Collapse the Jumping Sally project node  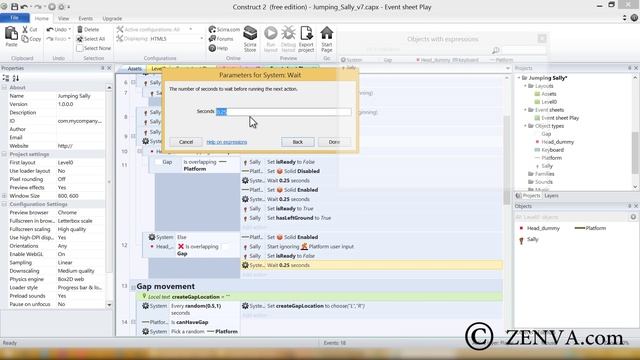point(519,78)
